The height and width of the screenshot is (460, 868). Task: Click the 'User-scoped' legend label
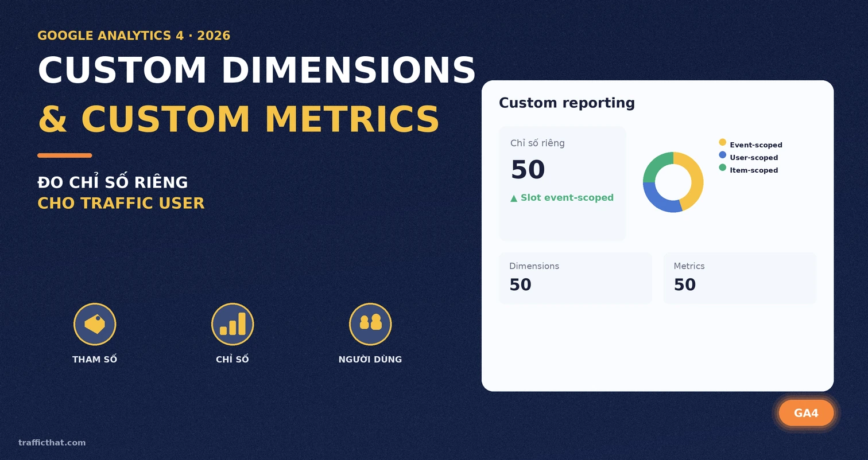coord(754,158)
